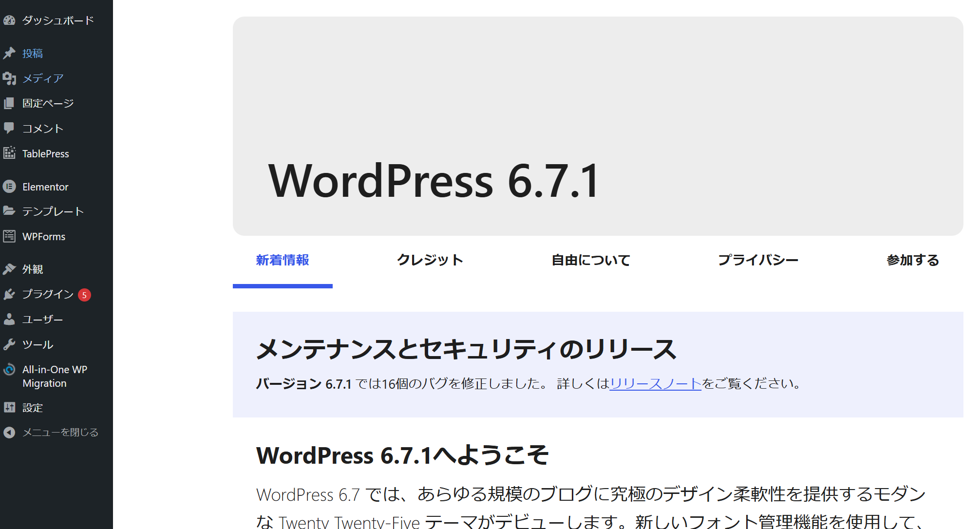Open the ユーザー menu label
Screen dimensions: 980x529
pyautogui.click(x=43, y=319)
